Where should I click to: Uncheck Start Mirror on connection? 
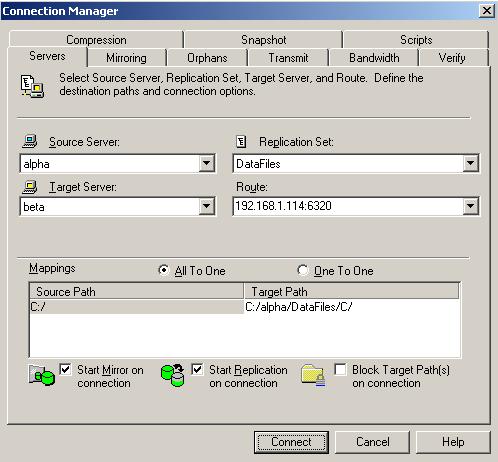click(65, 369)
